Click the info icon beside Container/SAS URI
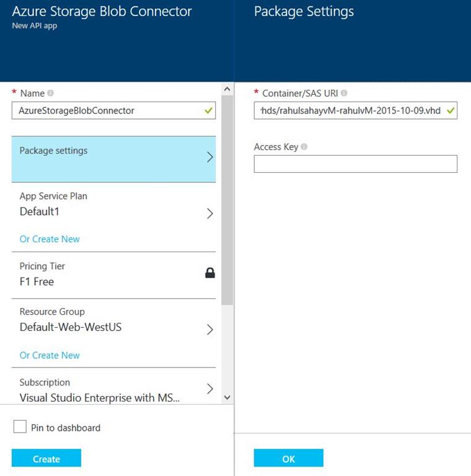 point(344,93)
